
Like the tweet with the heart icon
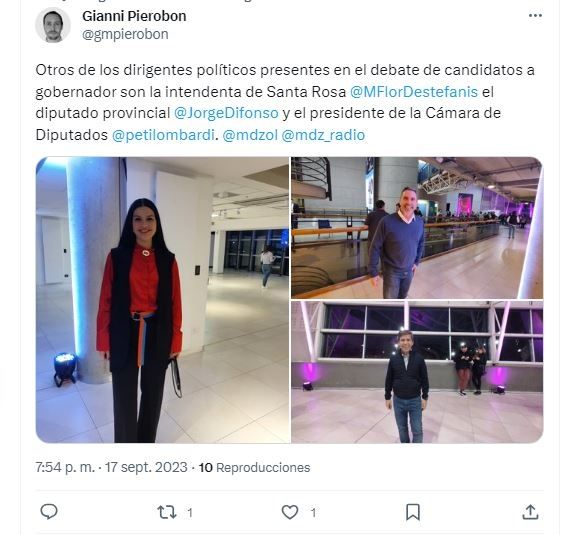click(x=290, y=512)
